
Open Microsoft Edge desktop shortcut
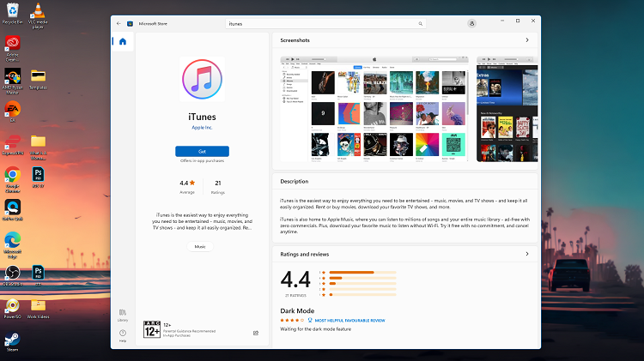click(13, 245)
